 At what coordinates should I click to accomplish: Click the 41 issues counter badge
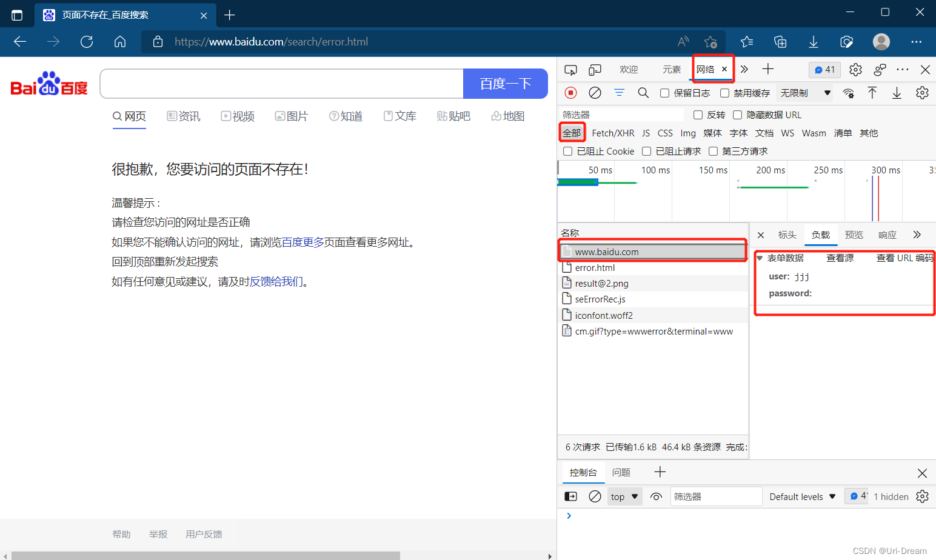(x=824, y=70)
